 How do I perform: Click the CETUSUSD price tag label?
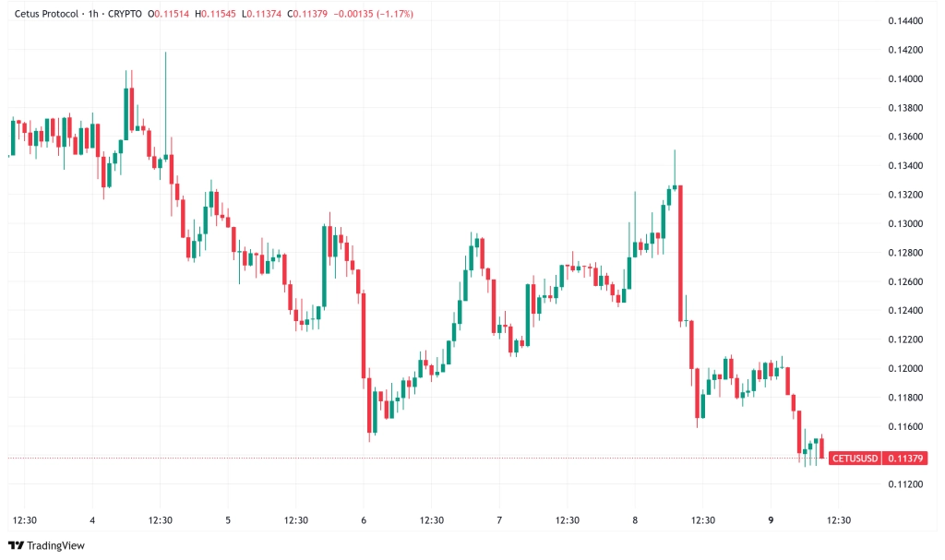point(855,459)
